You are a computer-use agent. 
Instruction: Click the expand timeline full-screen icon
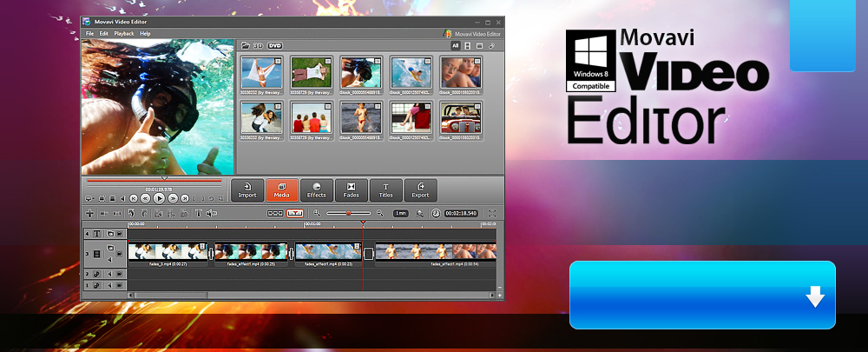tap(491, 213)
